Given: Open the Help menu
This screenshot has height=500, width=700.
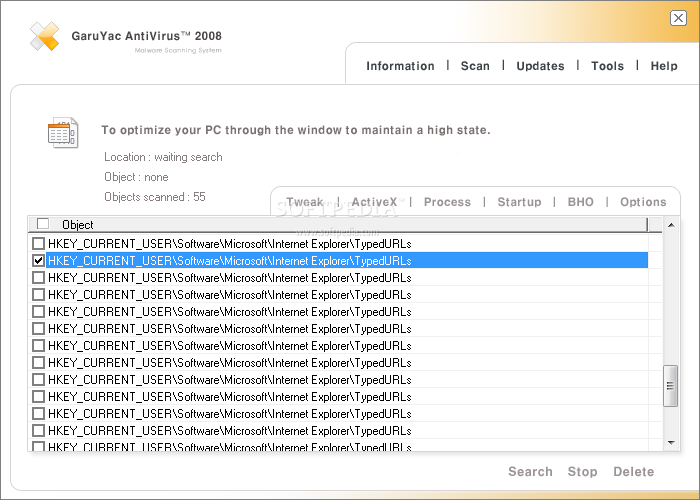Looking at the screenshot, I should [x=664, y=66].
